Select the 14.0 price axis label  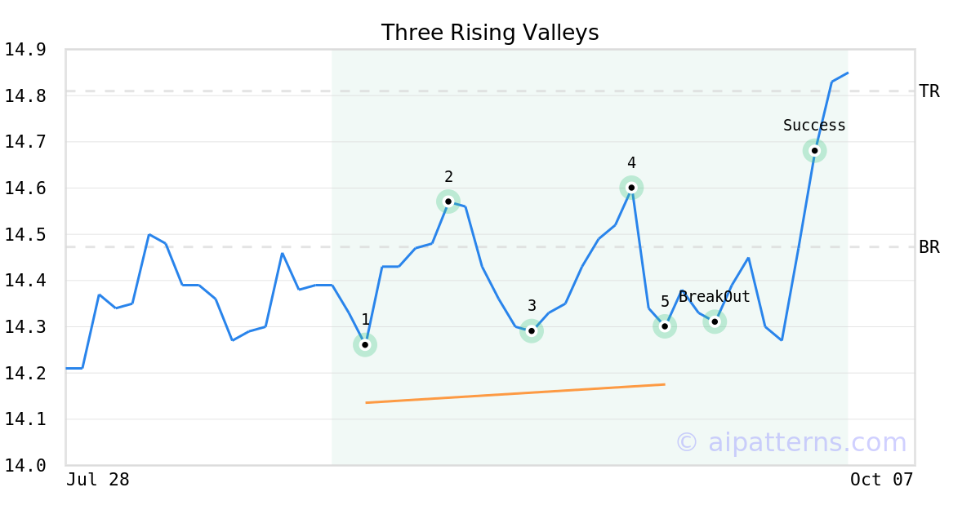pyautogui.click(x=26, y=465)
